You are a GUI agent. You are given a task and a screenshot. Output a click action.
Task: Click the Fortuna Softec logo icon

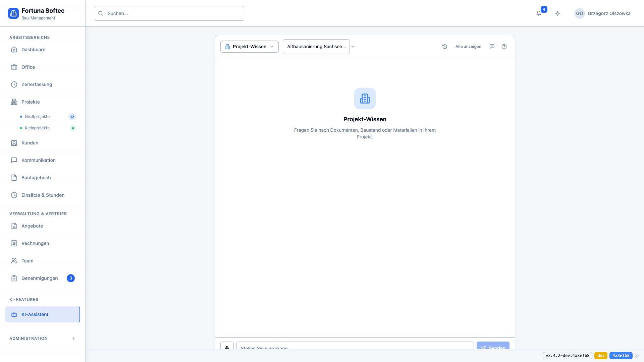[13, 13]
